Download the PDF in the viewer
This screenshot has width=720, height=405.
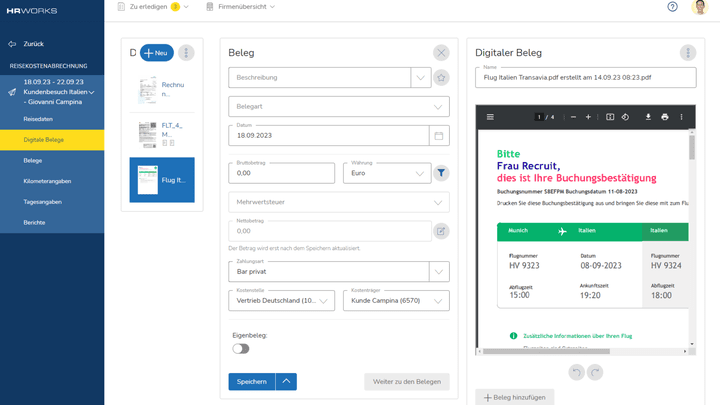click(x=649, y=117)
